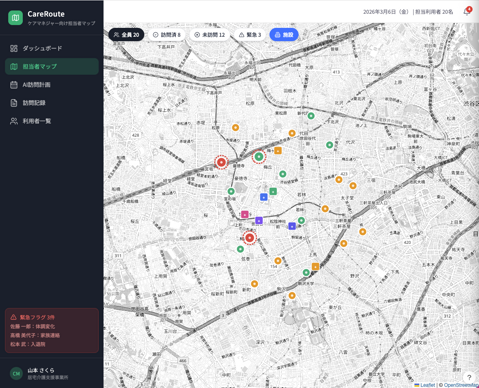Image resolution: width=479 pixels, height=388 pixels.
Task: Filter by 緊急 3 chip
Action: point(250,35)
